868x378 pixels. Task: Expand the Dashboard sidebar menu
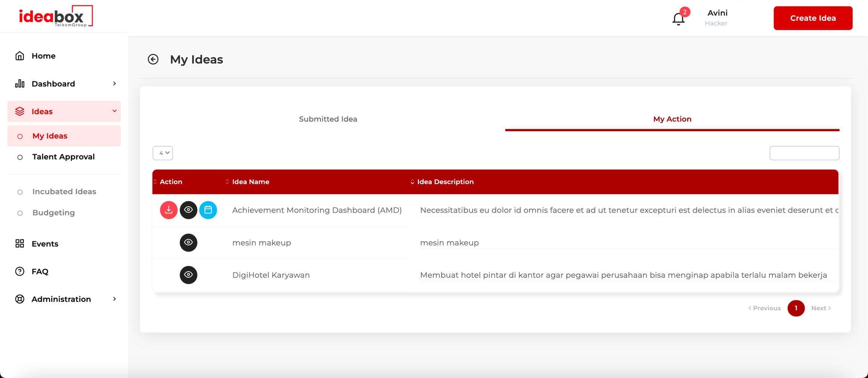click(64, 84)
